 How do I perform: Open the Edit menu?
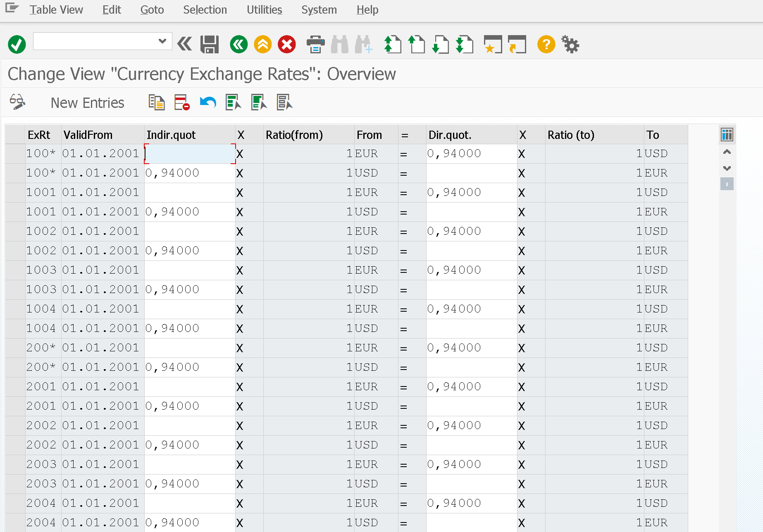pyautogui.click(x=112, y=10)
